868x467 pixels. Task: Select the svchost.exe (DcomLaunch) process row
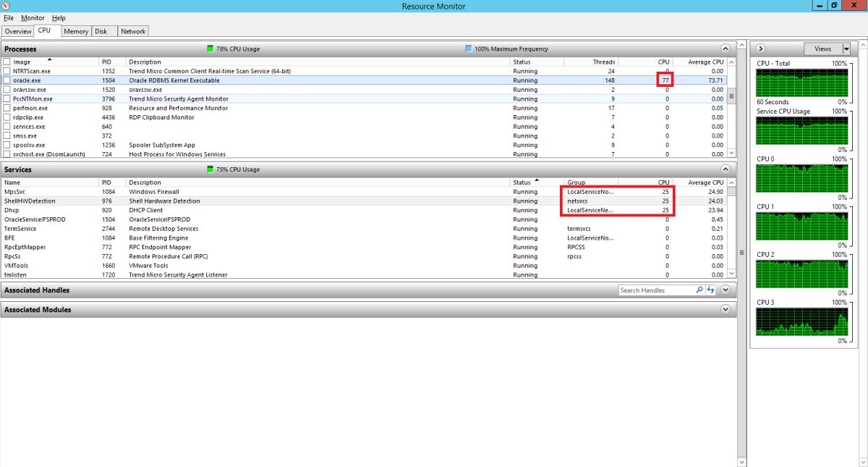364,154
